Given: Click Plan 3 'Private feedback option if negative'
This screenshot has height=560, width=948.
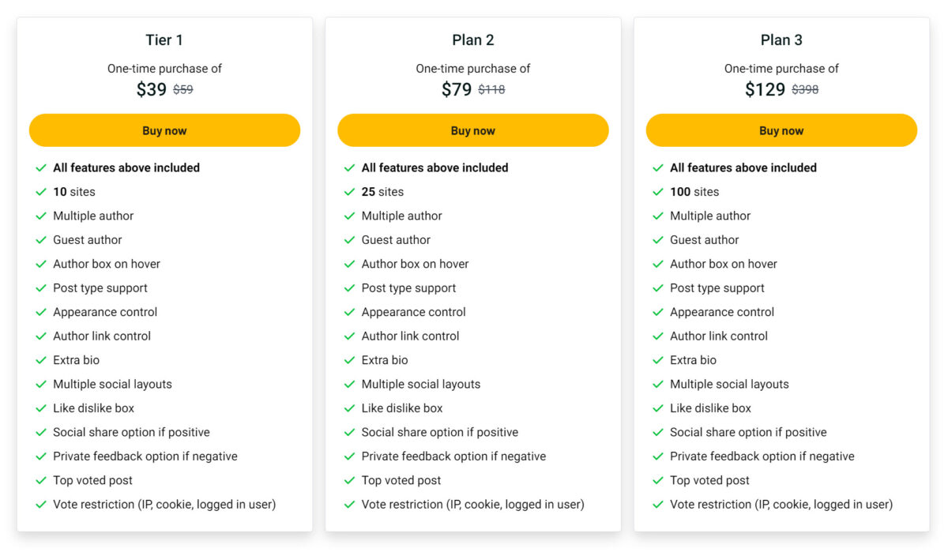Looking at the screenshot, I should click(762, 457).
